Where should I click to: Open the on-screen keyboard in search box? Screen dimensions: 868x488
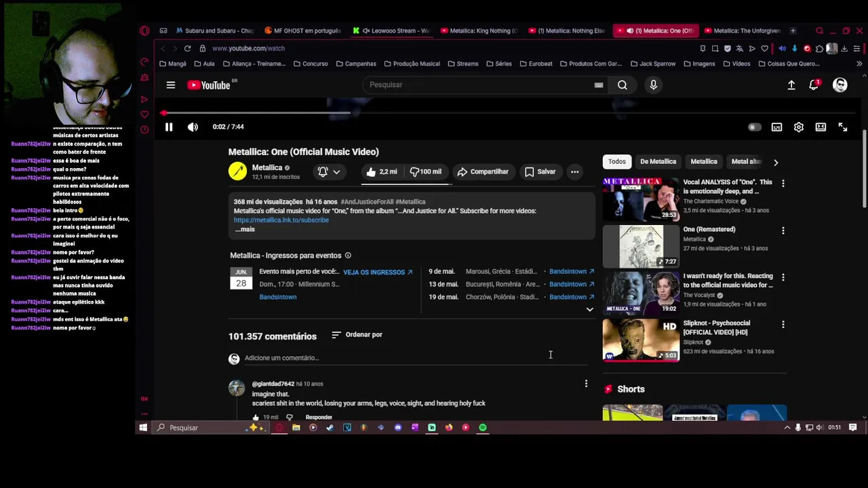tap(599, 85)
